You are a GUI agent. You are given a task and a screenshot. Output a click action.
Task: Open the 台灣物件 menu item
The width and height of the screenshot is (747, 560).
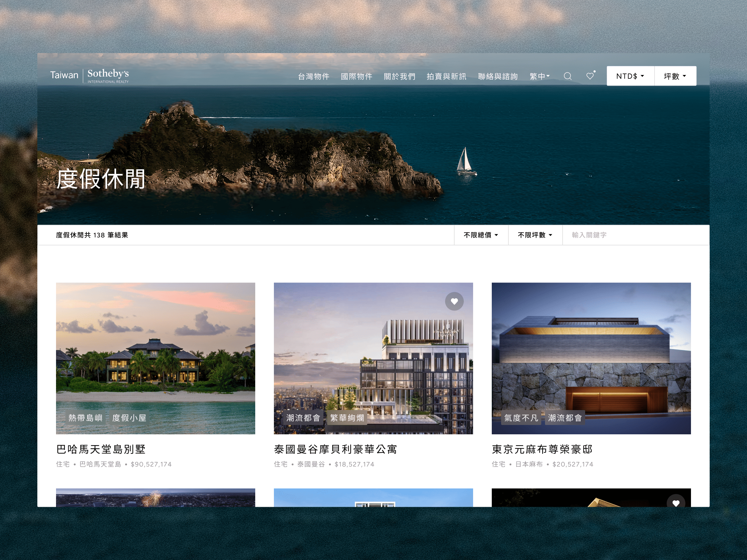tap(313, 77)
